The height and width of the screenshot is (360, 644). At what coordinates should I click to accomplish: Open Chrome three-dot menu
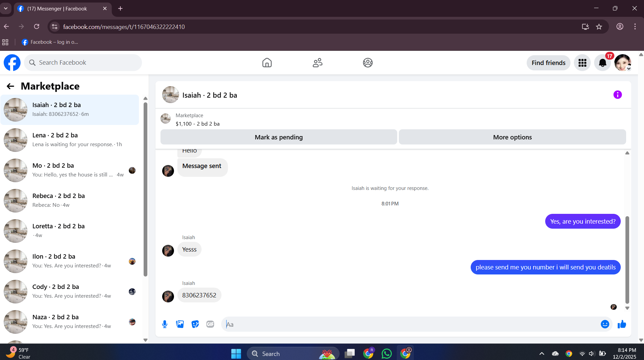[x=635, y=27]
